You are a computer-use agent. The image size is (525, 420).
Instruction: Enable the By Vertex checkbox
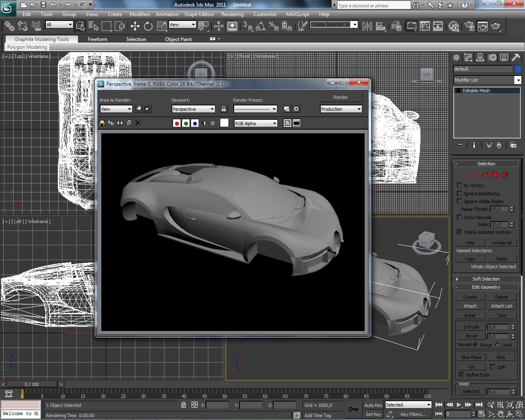(460, 185)
